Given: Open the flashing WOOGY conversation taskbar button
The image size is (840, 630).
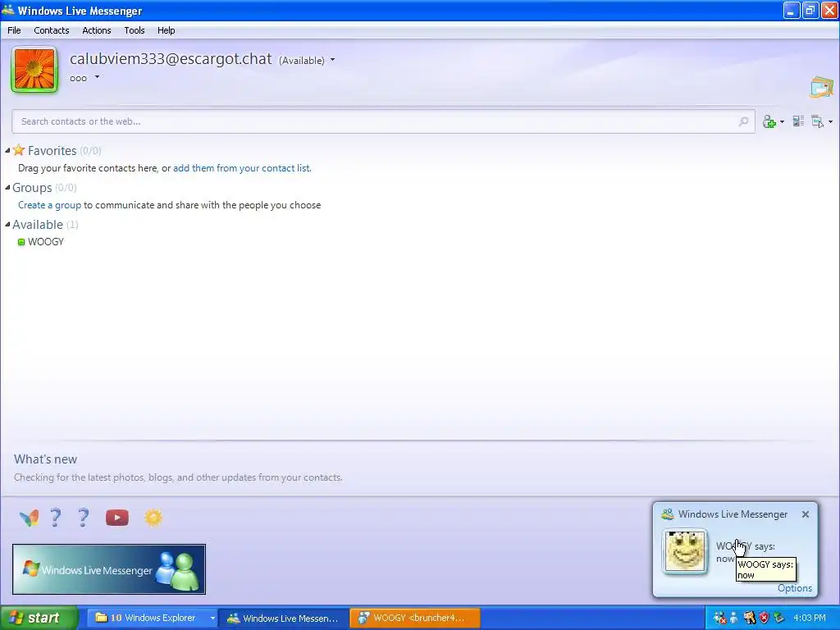Looking at the screenshot, I should [414, 618].
